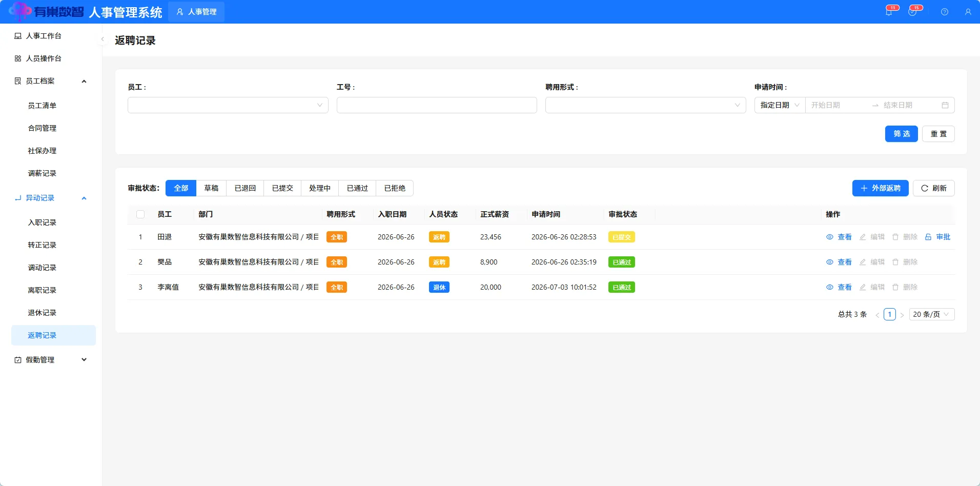Click the 退休 status tag for 李离值
980x486 pixels.
coord(439,287)
